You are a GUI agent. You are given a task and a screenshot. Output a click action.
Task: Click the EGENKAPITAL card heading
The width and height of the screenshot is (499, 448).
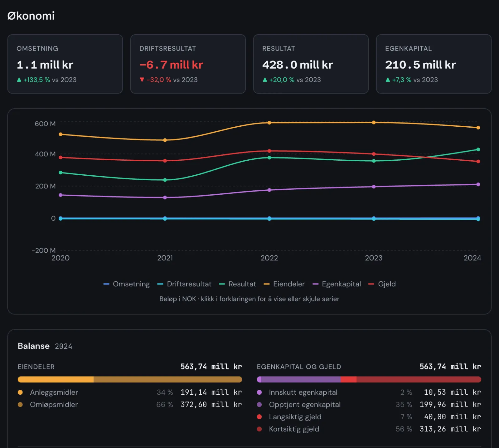[x=409, y=48]
